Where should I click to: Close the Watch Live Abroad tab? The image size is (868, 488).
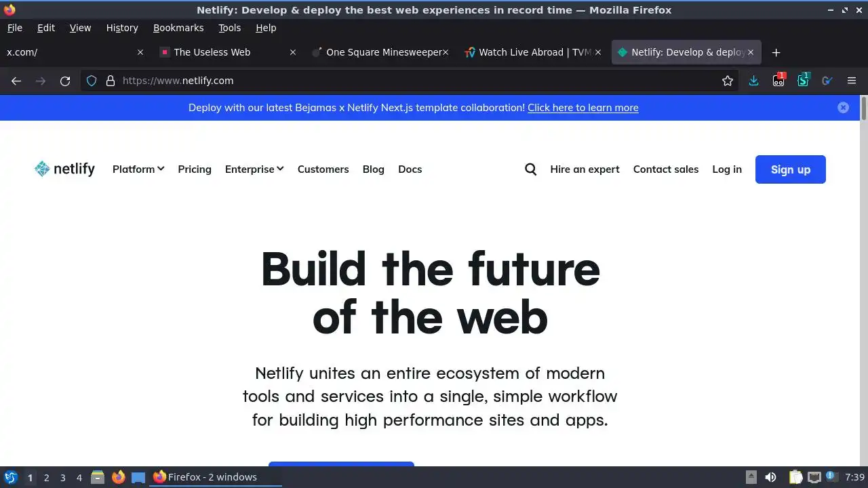click(x=598, y=52)
